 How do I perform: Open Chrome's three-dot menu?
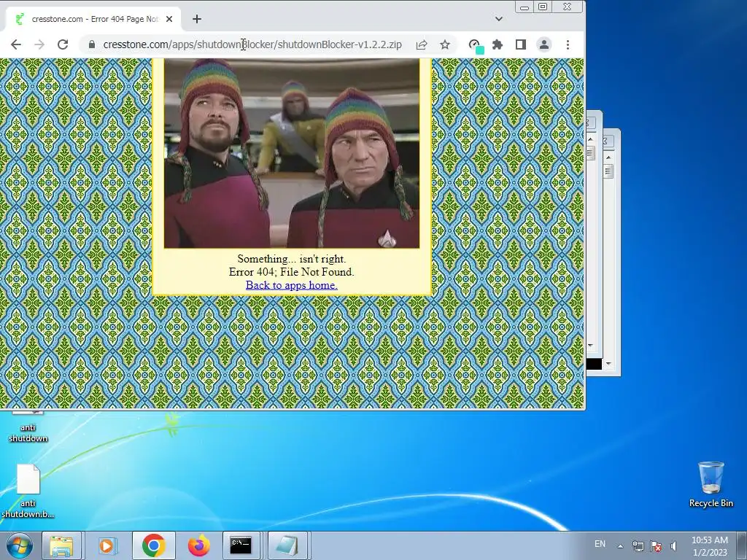click(x=568, y=44)
